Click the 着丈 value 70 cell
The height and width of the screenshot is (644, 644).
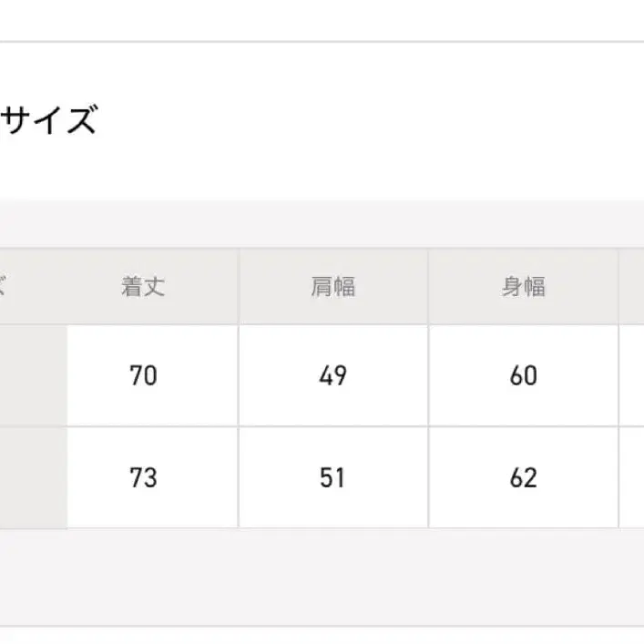[x=144, y=375]
